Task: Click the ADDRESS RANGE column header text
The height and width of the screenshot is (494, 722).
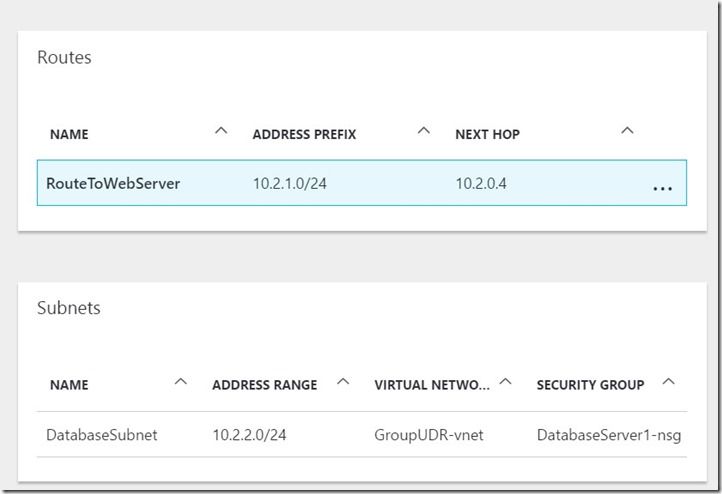Action: click(x=264, y=385)
